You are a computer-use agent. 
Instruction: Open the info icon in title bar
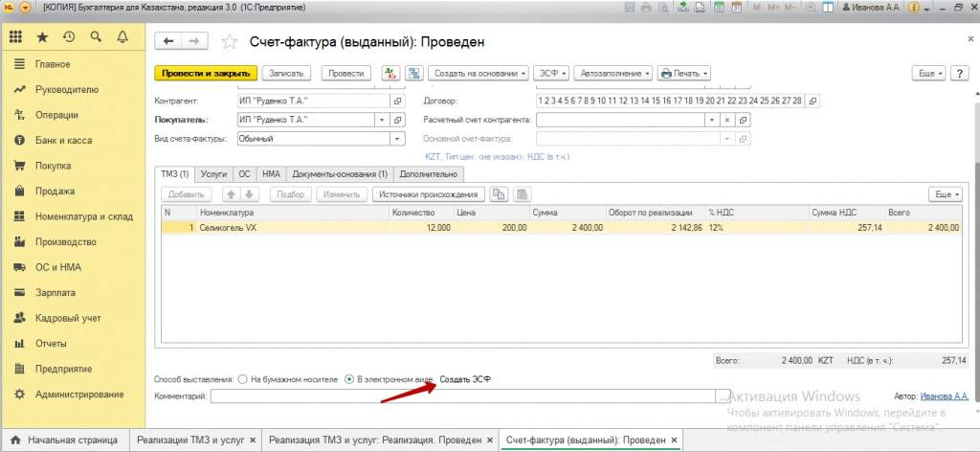[x=914, y=8]
